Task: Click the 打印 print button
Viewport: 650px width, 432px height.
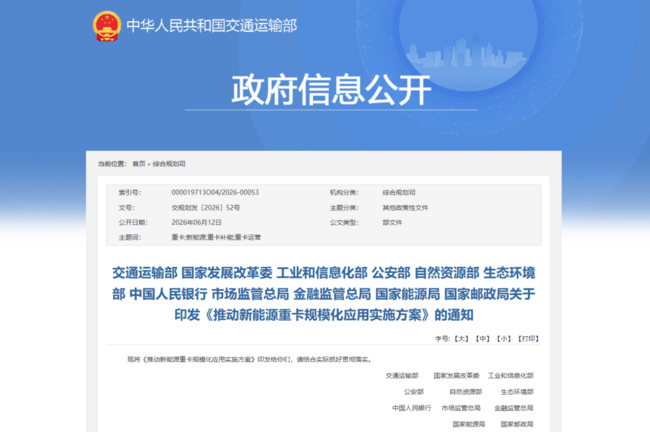Action: click(528, 339)
